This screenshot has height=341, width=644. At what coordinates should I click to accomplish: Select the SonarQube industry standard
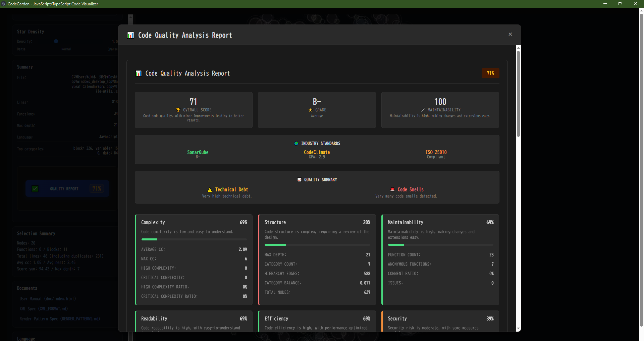click(198, 153)
